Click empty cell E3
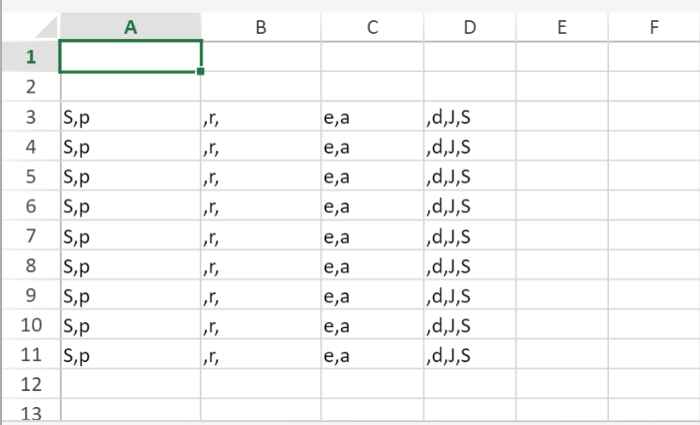The image size is (700, 425). pyautogui.click(x=561, y=117)
